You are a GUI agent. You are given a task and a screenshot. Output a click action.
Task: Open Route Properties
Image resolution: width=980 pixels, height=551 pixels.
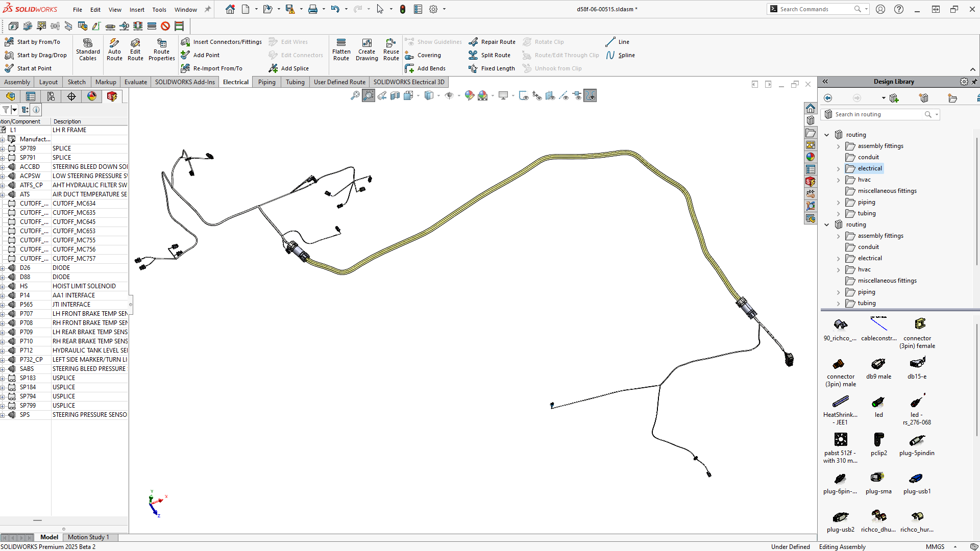pyautogui.click(x=161, y=49)
